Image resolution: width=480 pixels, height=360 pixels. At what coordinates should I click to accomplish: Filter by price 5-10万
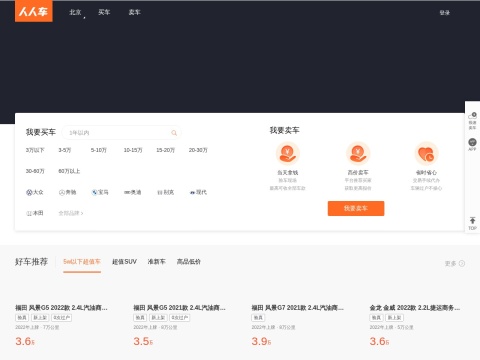click(x=99, y=150)
